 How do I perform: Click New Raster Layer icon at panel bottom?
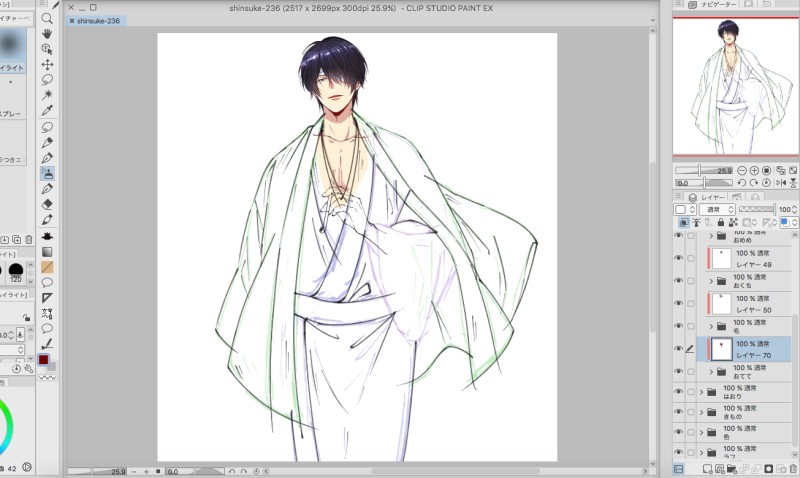click(707, 469)
